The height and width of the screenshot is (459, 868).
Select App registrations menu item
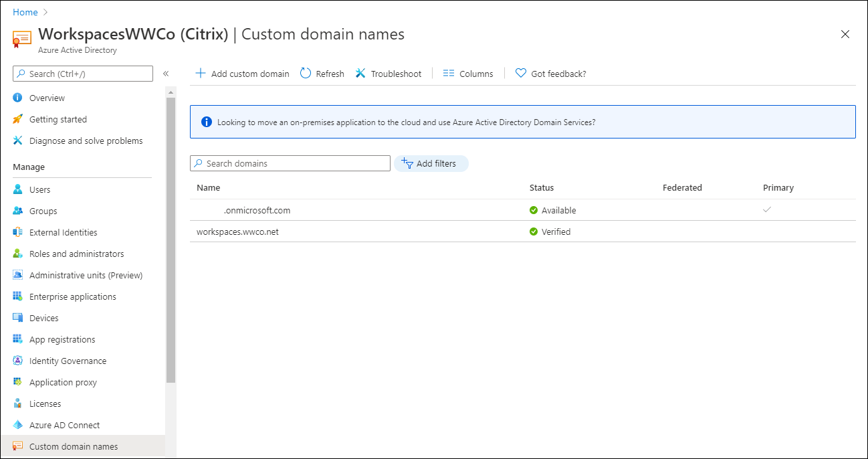62,339
